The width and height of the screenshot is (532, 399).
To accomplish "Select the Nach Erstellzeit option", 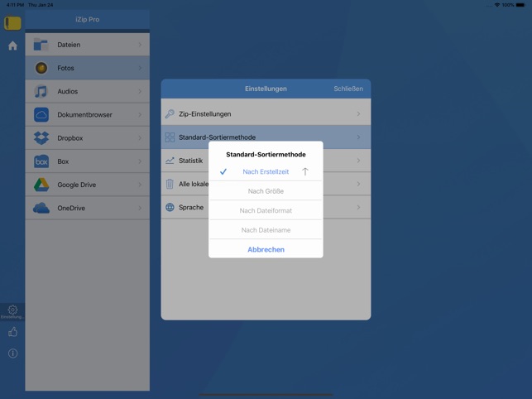I will (266, 171).
